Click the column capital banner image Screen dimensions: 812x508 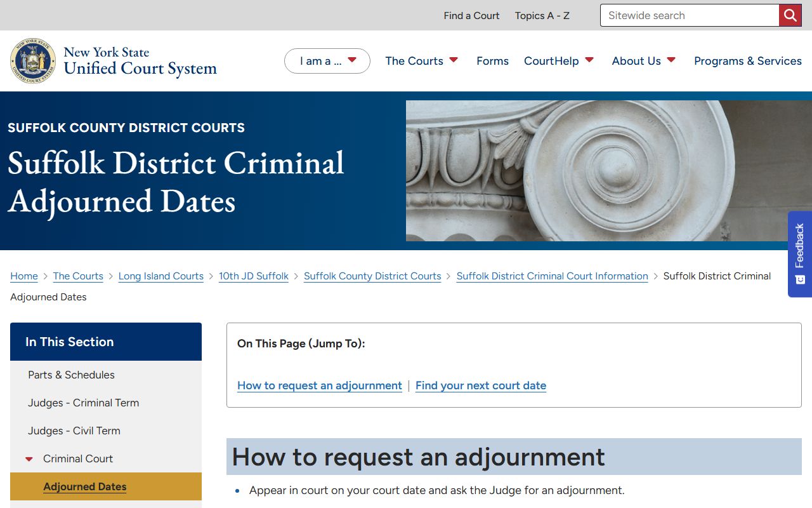(609, 171)
